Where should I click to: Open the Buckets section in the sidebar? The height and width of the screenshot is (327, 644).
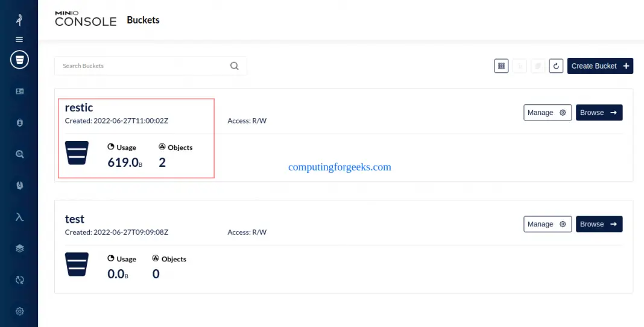click(19, 59)
